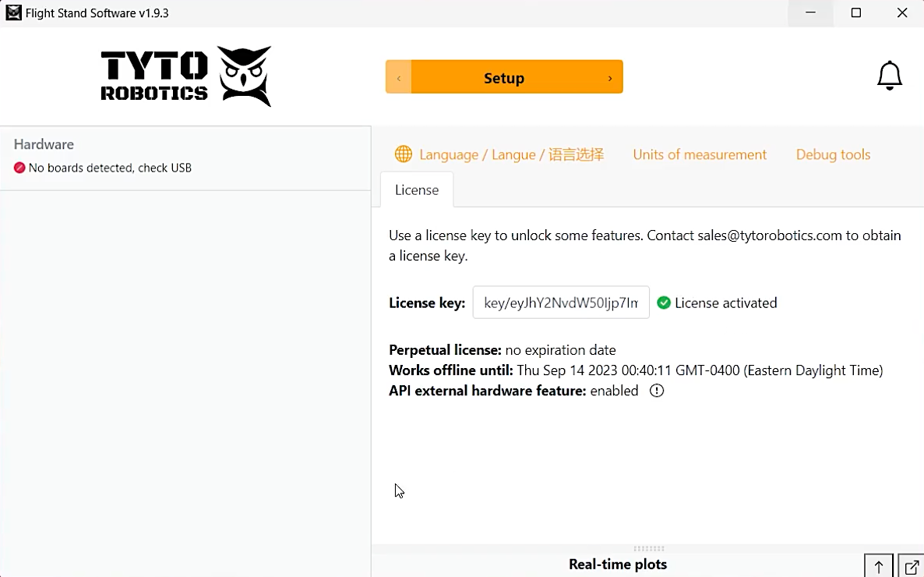The width and height of the screenshot is (924, 577).
Task: Click the Real-time plots panel divider handle
Action: tap(648, 549)
